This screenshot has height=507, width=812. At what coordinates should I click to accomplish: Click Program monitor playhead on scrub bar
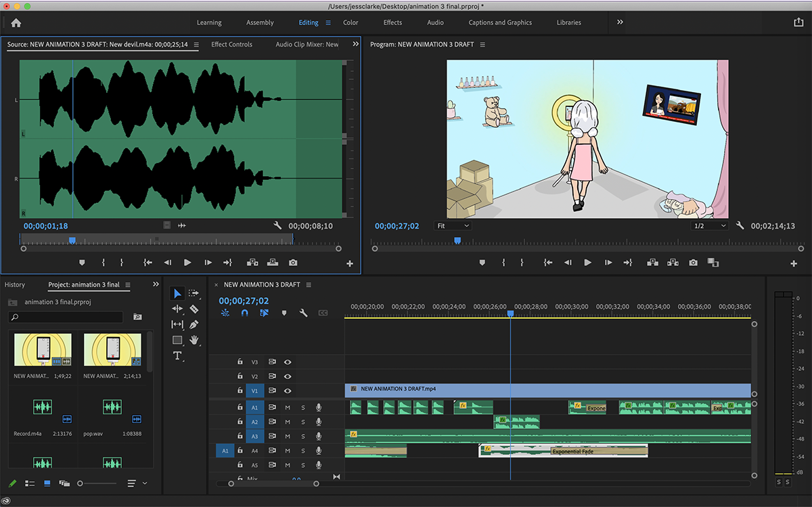point(457,240)
